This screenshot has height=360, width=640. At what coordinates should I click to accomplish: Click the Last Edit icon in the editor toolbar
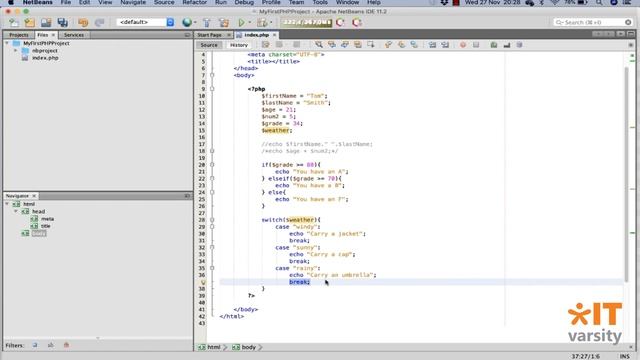coord(266,45)
